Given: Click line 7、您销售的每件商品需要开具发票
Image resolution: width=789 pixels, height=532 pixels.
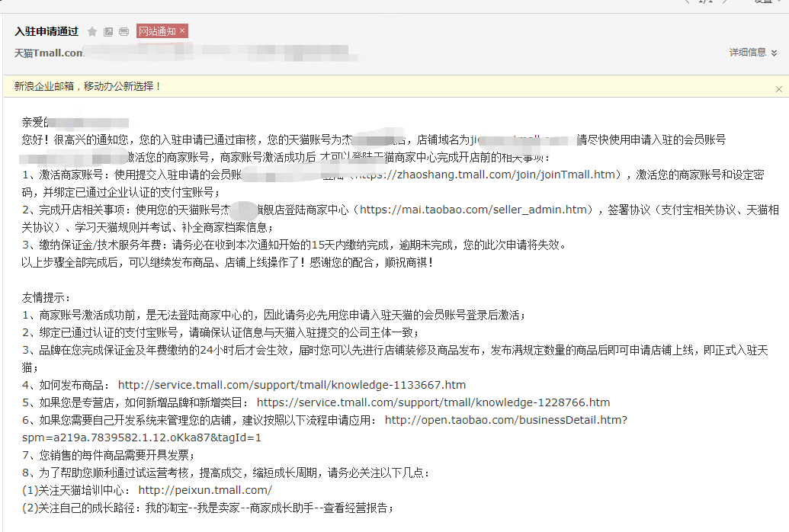Looking at the screenshot, I should [108, 456].
